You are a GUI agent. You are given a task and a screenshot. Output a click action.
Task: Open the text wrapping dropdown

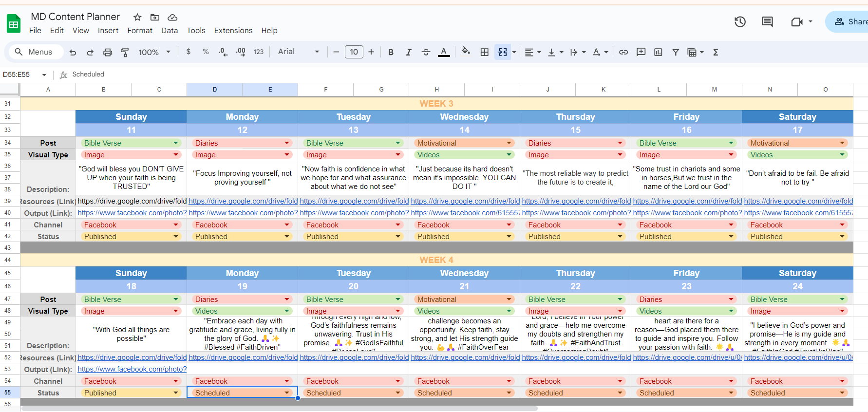(x=578, y=52)
